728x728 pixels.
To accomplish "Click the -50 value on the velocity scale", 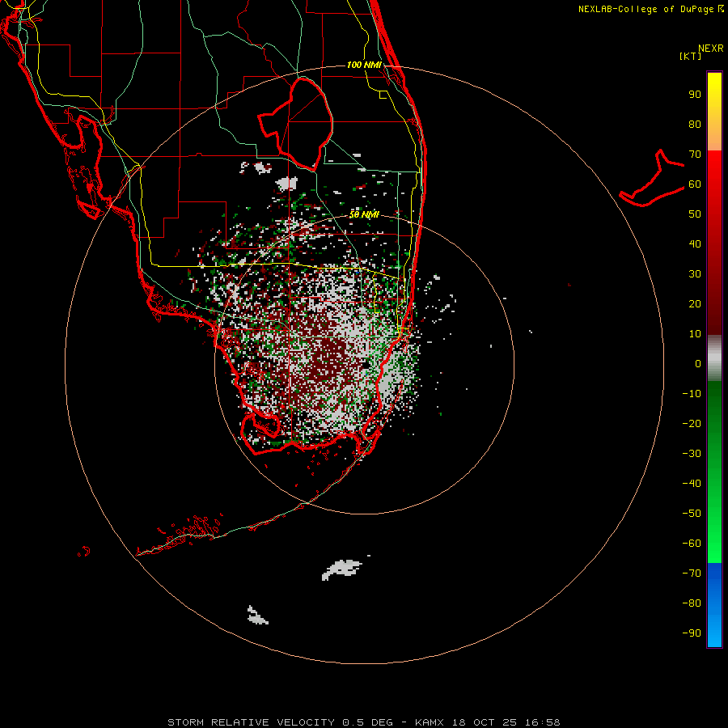I will [x=692, y=514].
